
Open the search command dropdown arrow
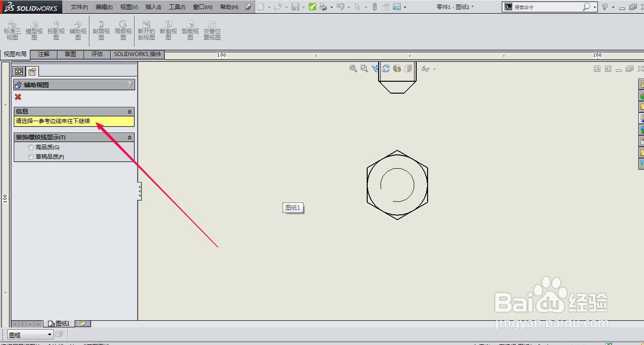pos(595,7)
